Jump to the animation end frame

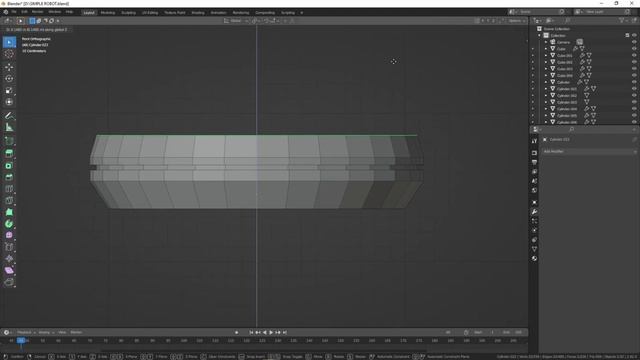click(x=285, y=333)
